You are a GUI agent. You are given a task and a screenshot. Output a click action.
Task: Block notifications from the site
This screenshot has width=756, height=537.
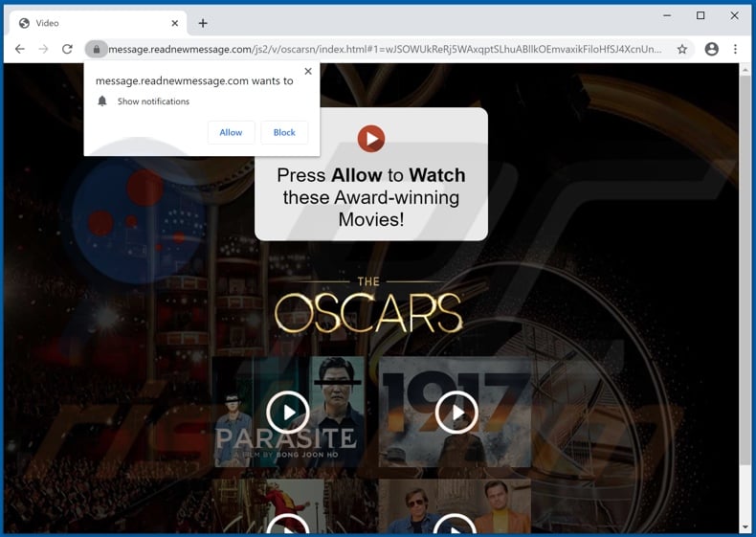click(284, 132)
